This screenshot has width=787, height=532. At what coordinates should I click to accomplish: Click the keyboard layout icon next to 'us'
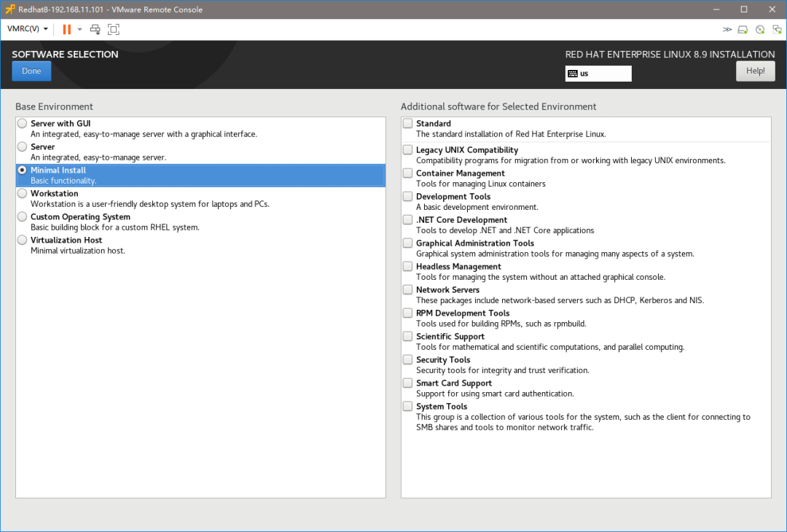pyautogui.click(x=573, y=74)
